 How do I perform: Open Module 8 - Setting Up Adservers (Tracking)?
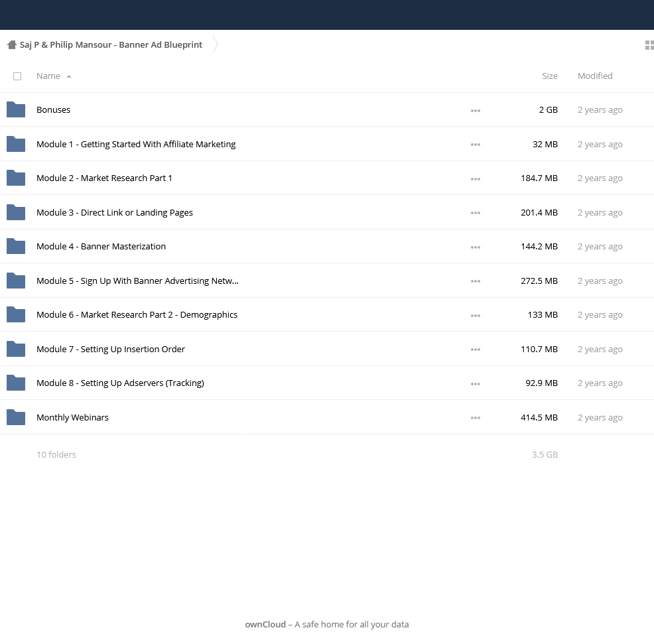[x=120, y=383]
